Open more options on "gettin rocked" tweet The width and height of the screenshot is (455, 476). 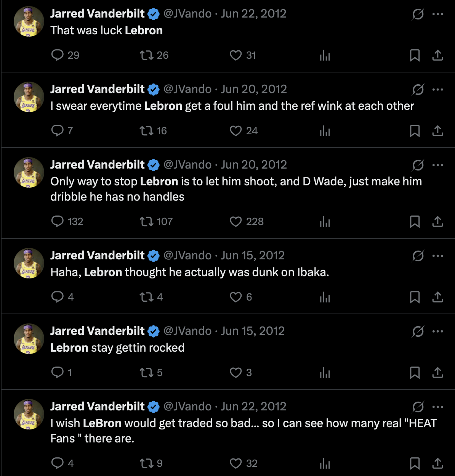pos(437,331)
